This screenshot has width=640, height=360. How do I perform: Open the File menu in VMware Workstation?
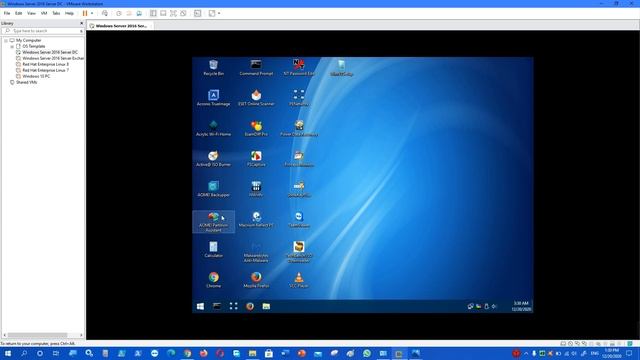7,13
